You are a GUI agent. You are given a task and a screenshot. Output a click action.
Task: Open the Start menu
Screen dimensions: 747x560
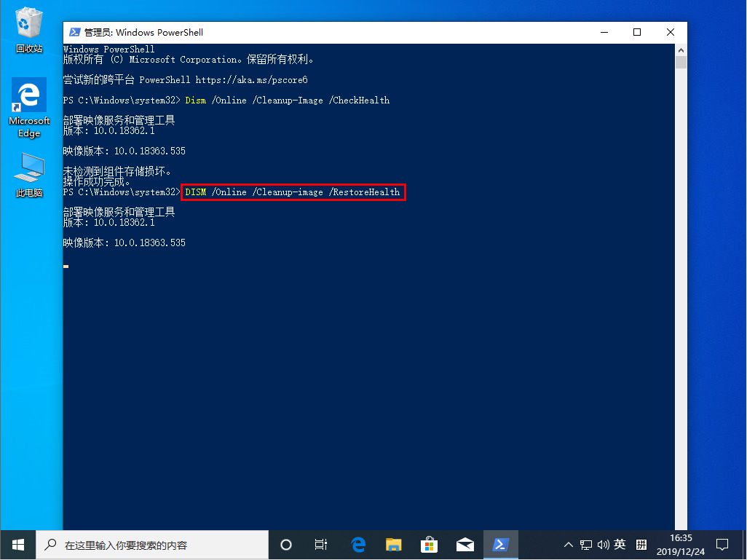(x=17, y=545)
